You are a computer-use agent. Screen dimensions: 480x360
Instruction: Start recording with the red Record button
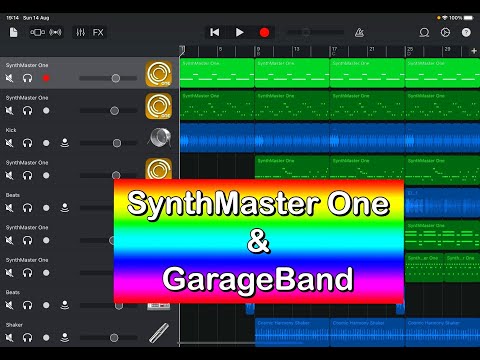(x=264, y=33)
